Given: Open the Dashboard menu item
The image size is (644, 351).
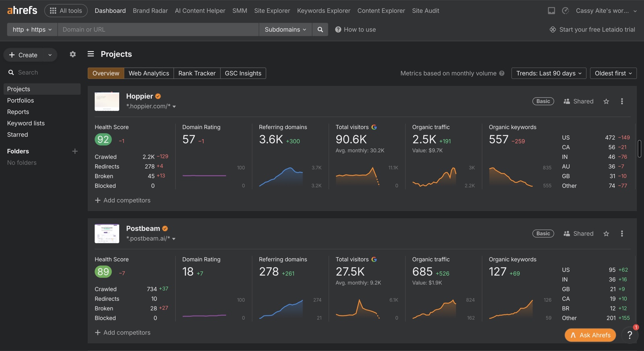Looking at the screenshot, I should tap(110, 10).
